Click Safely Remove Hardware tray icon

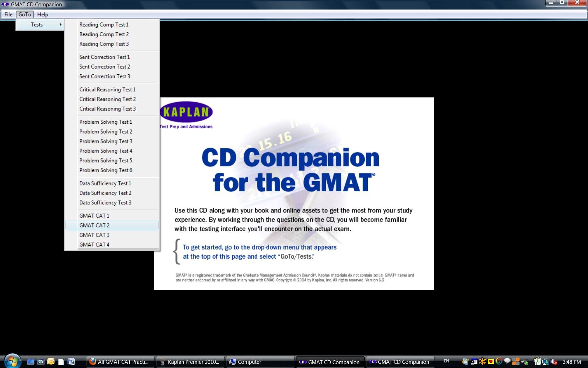[x=524, y=362]
